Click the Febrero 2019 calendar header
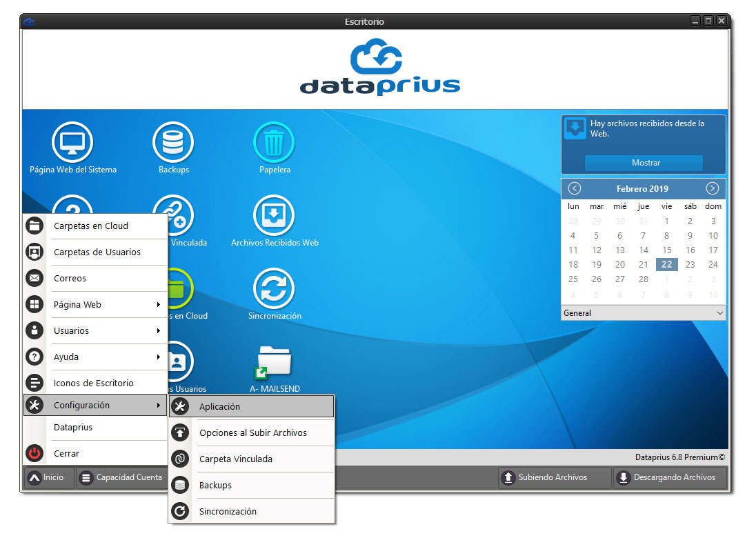The width and height of the screenshot is (756, 538). pos(642,188)
